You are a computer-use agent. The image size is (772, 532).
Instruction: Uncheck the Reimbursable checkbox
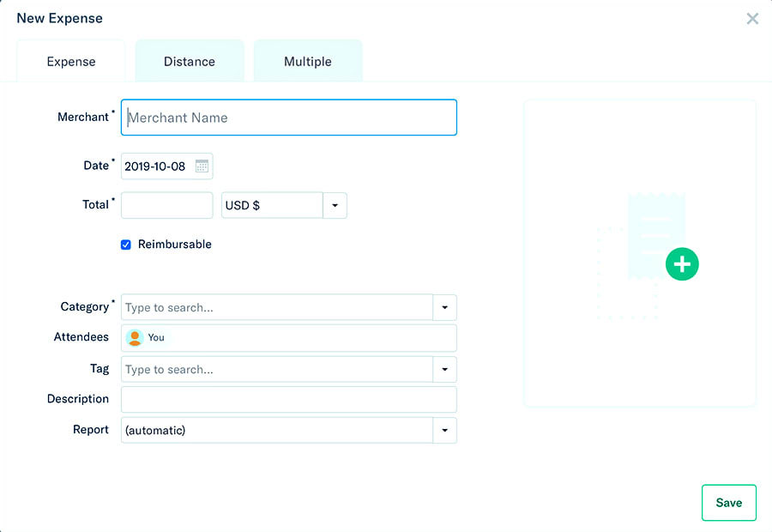point(126,245)
